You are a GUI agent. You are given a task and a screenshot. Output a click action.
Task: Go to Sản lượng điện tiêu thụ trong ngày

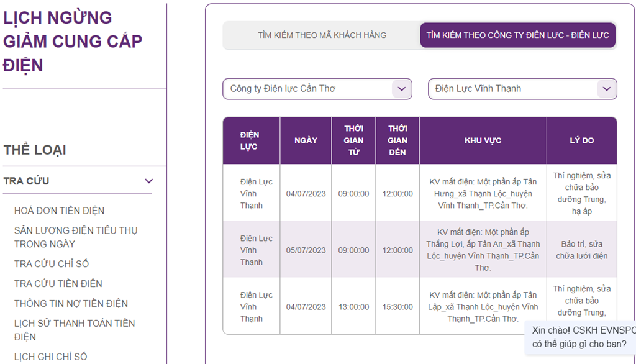click(76, 237)
